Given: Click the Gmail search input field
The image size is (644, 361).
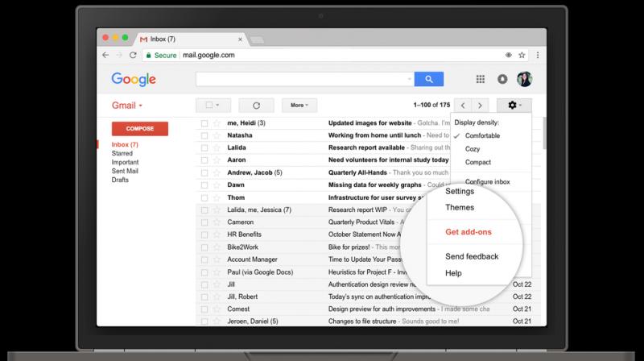Looking at the screenshot, I should [x=305, y=79].
